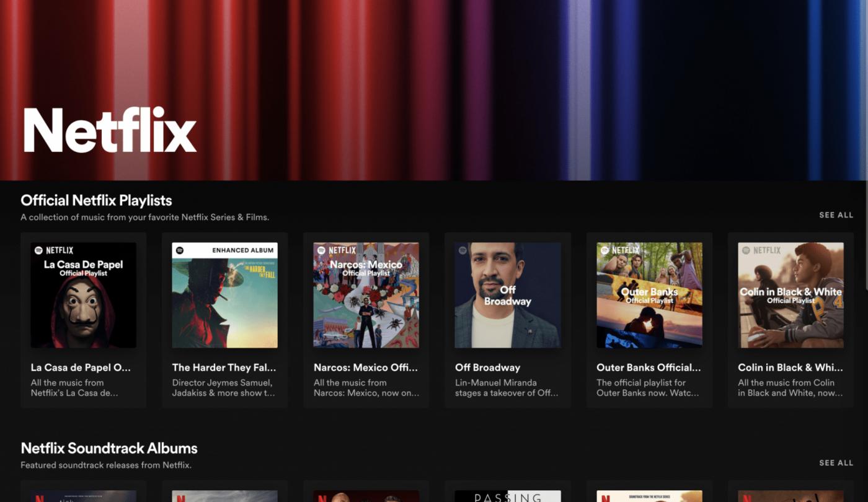Click description 'Lin-Manuel Miranda stages a takeover'
The height and width of the screenshot is (502, 868).
coord(507,388)
